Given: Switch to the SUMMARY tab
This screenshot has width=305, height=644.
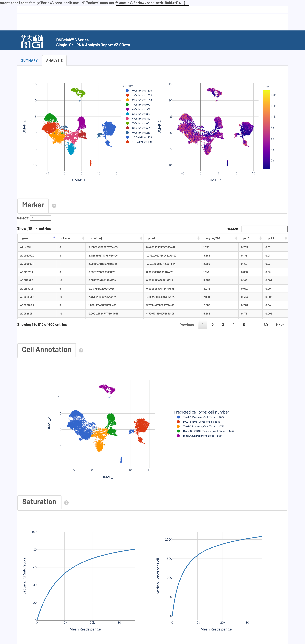Looking at the screenshot, I should click(29, 60).
